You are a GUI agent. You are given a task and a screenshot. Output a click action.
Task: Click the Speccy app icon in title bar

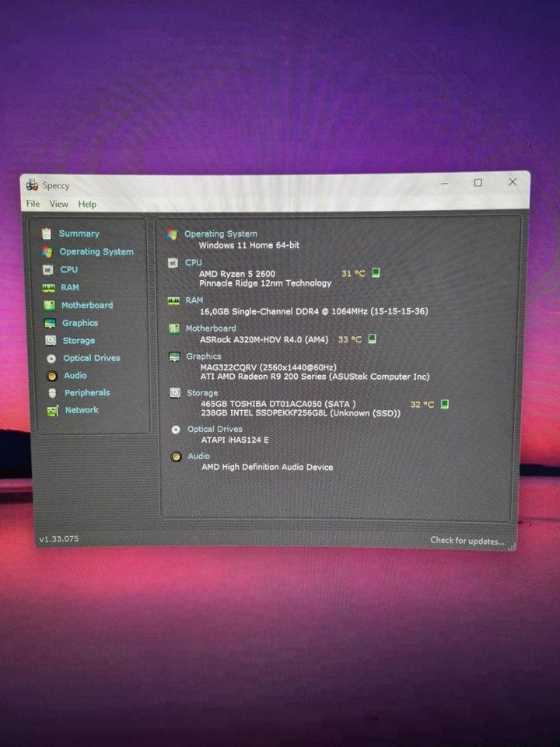click(x=33, y=185)
